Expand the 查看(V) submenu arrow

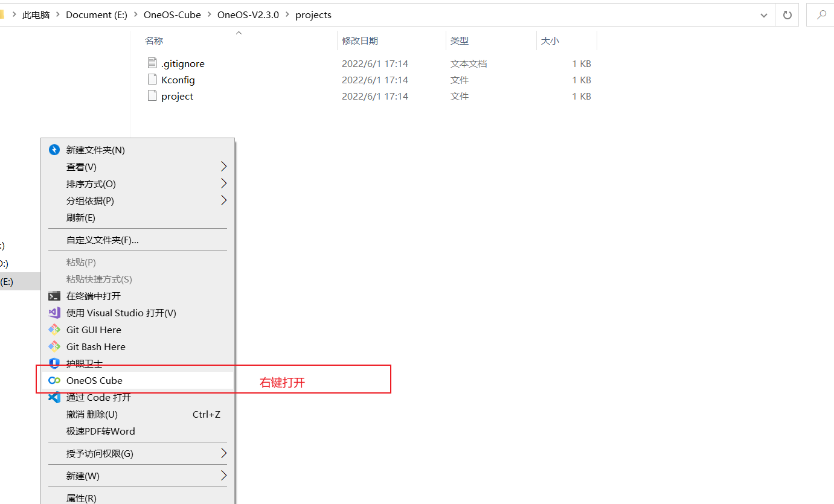[223, 167]
